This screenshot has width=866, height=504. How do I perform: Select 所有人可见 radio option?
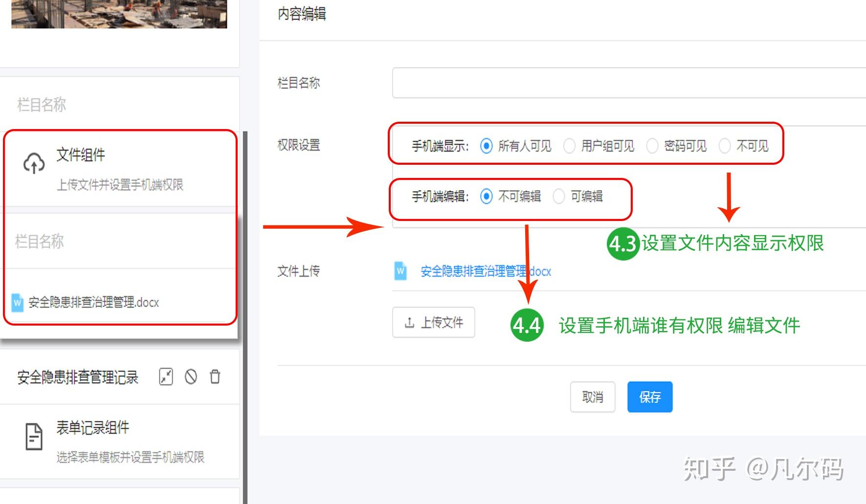[486, 146]
